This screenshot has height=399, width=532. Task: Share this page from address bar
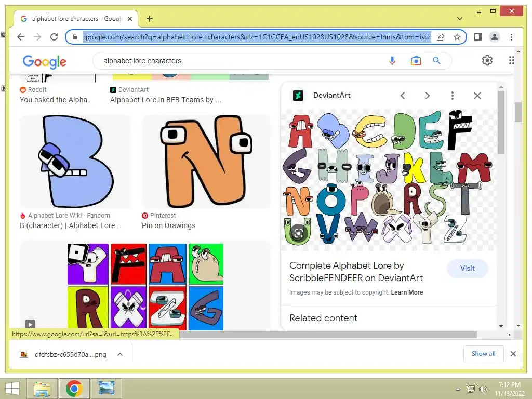tap(441, 37)
